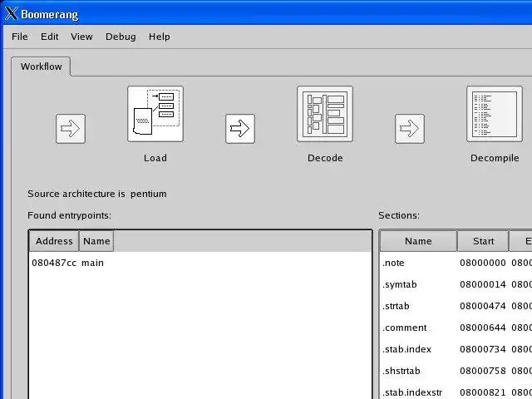
Task: Click start address 08000474
Action: pyautogui.click(x=483, y=306)
